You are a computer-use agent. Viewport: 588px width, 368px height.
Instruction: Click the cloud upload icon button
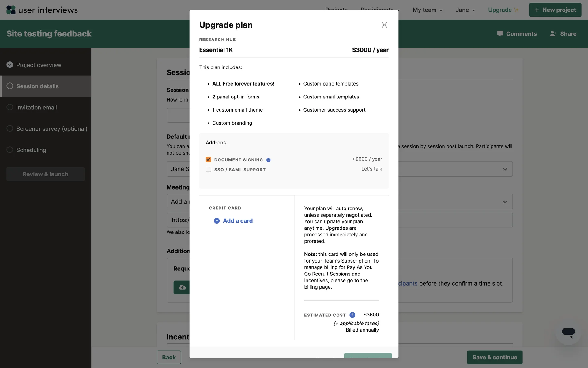pos(182,287)
